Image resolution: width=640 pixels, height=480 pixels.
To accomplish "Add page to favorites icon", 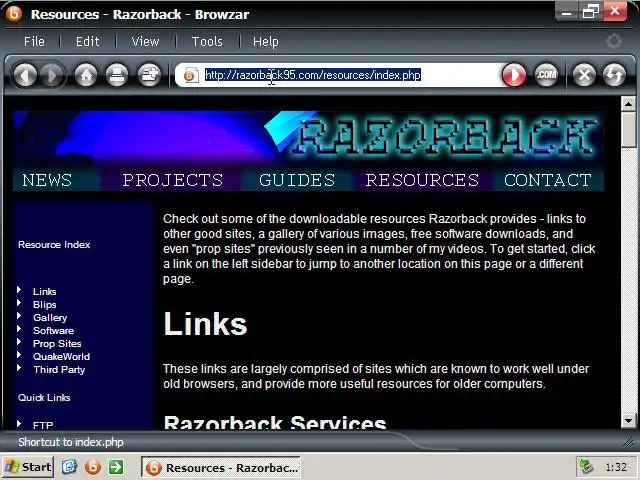I will click(x=149, y=75).
